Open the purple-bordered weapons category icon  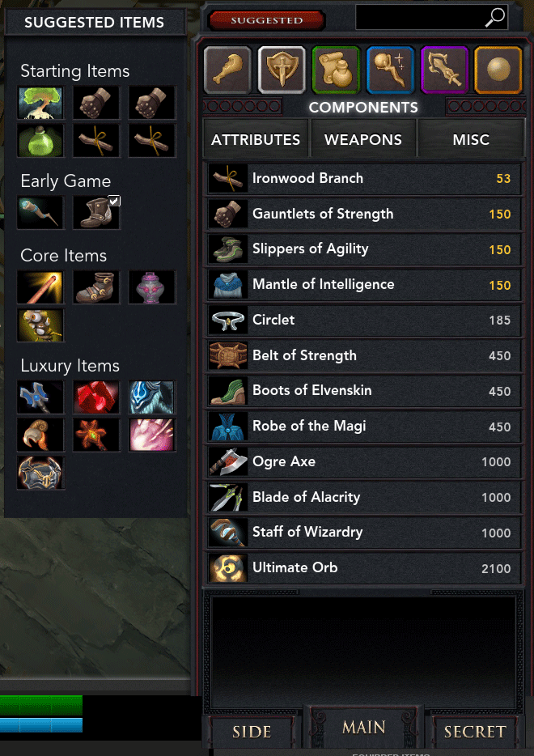pos(444,70)
